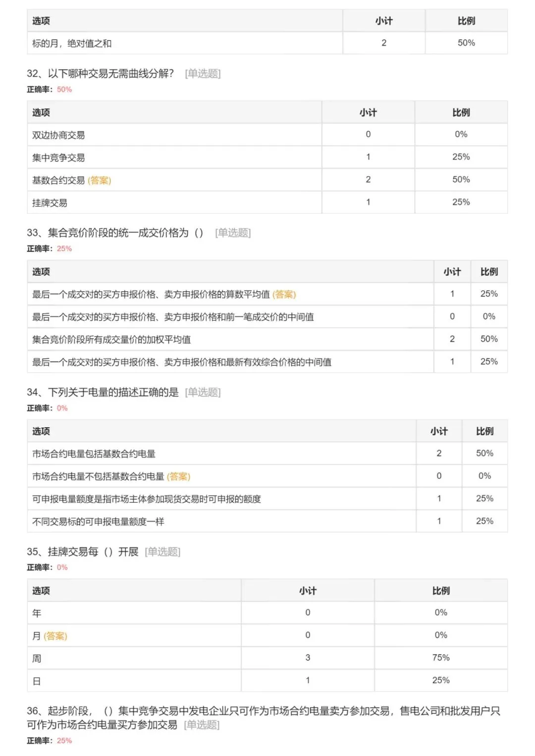Click the 基数合约交易 answer row
The image size is (535, 756).
267,180
